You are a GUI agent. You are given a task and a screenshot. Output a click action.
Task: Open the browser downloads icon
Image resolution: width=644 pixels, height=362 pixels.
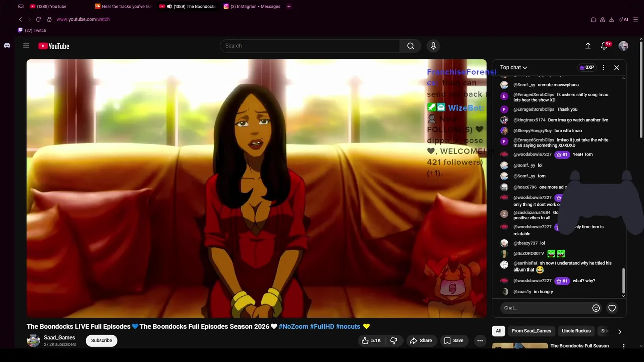point(611,20)
